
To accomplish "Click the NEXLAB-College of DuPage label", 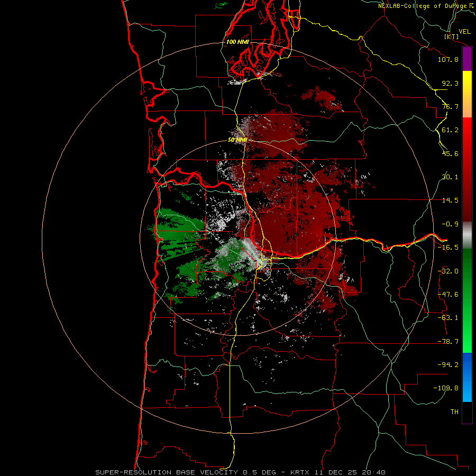I will point(426,6).
